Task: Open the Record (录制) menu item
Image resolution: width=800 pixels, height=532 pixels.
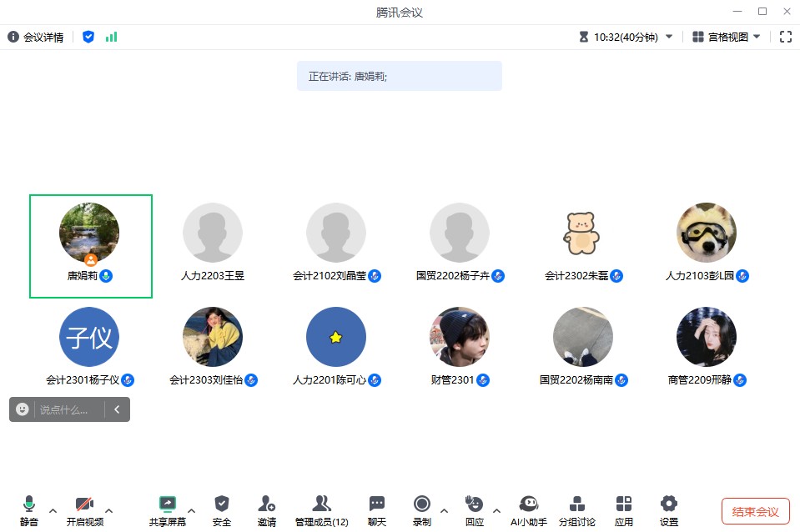Action: click(421, 504)
